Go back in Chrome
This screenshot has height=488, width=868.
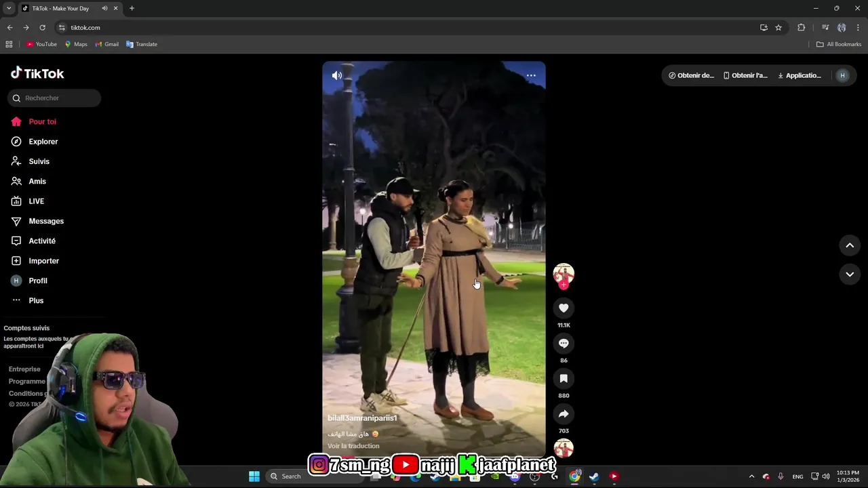(9, 28)
